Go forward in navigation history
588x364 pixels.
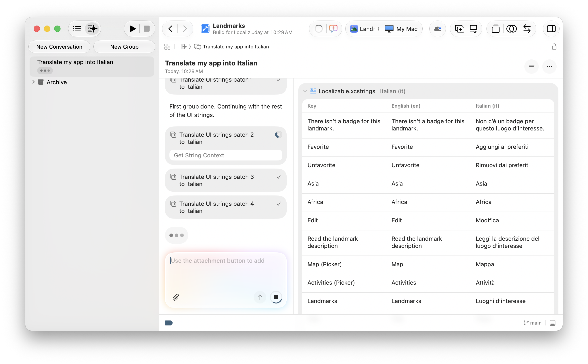point(185,29)
